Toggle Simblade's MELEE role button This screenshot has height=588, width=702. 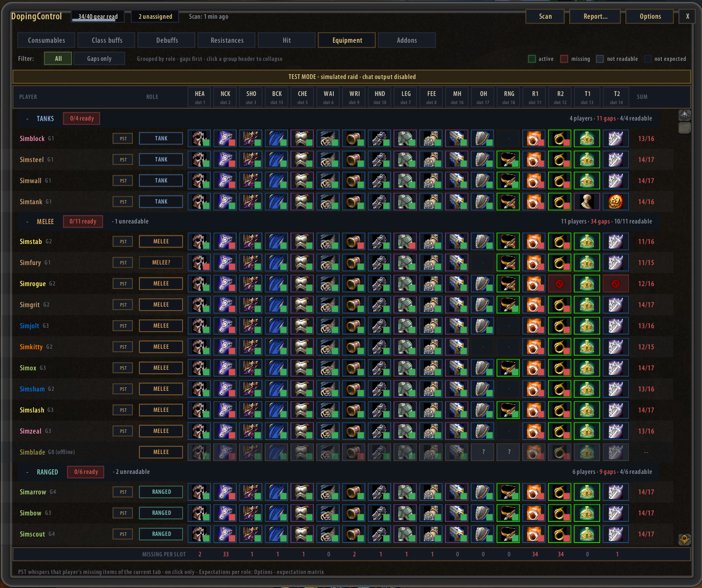point(161,452)
